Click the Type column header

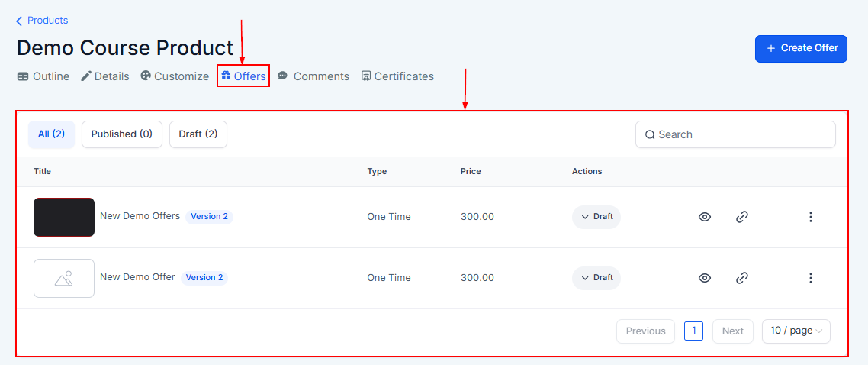(x=377, y=172)
